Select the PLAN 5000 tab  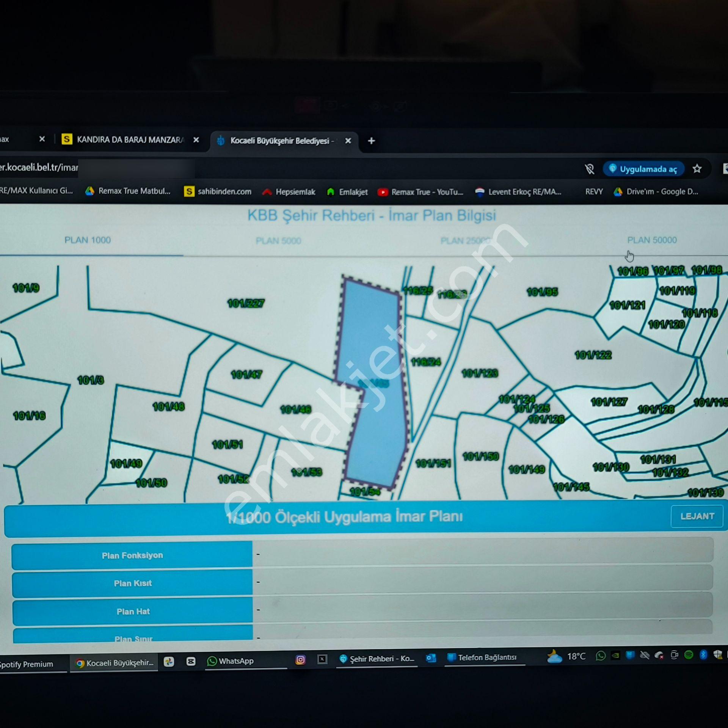[x=278, y=241]
